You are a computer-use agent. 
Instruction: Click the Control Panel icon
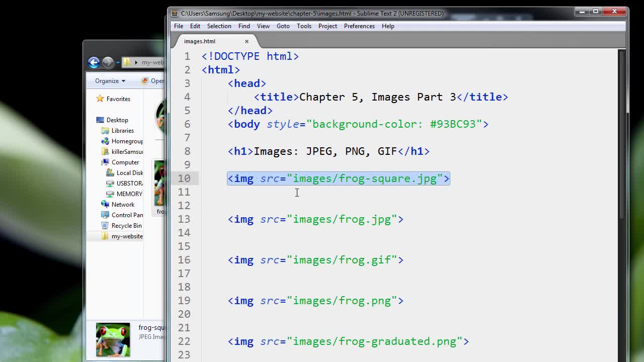click(x=105, y=215)
